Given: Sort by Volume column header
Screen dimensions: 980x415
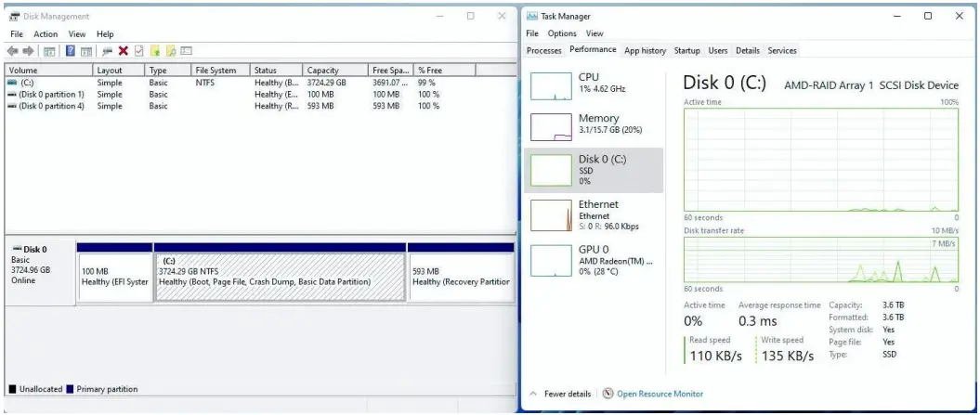Looking at the screenshot, I should point(48,70).
